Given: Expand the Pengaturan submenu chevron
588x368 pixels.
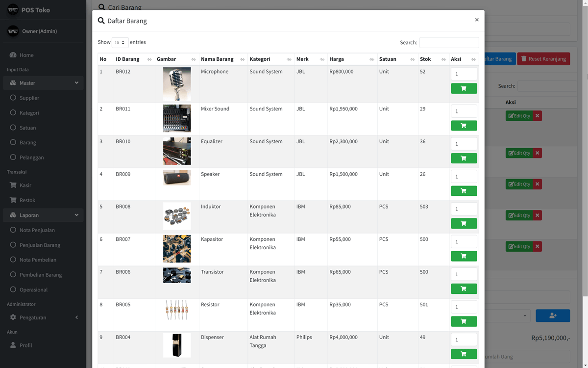Looking at the screenshot, I should tap(76, 317).
